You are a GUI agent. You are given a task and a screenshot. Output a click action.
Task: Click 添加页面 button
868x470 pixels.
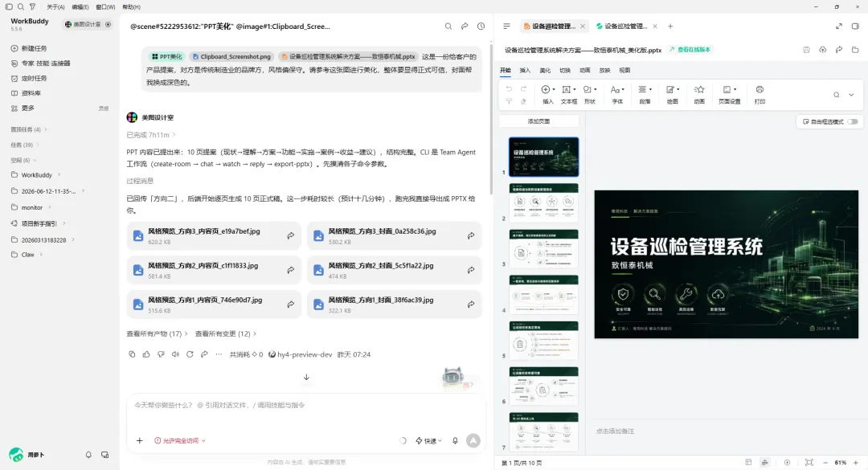(539, 121)
